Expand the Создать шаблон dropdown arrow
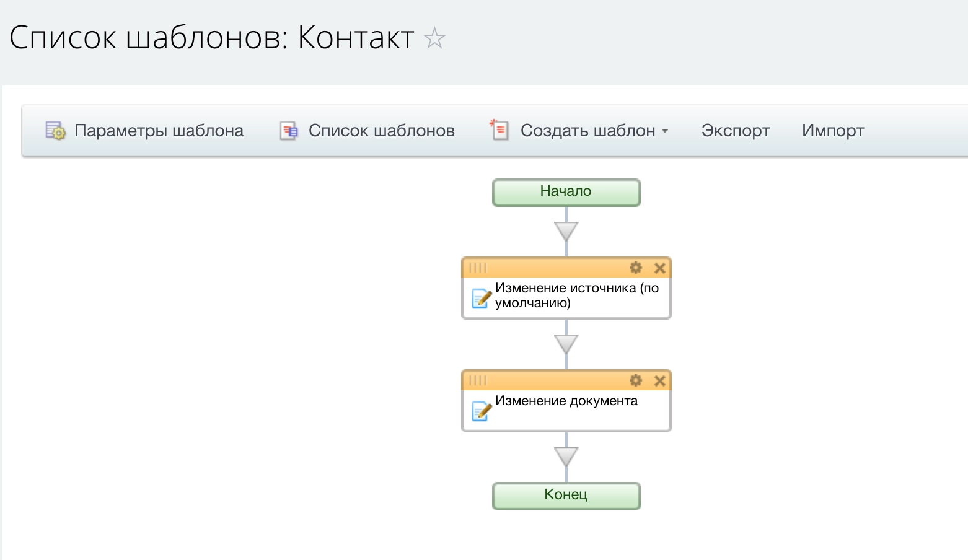Screen dimensions: 968x560 point(665,131)
